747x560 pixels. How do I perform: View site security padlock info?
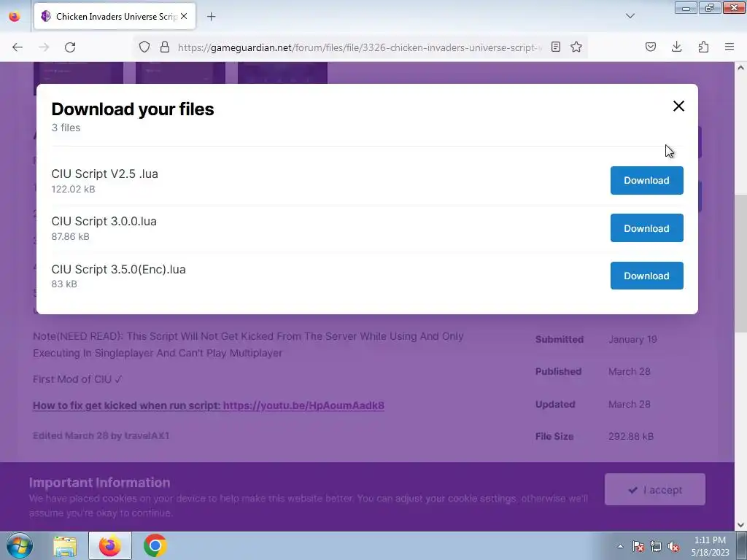coord(165,47)
